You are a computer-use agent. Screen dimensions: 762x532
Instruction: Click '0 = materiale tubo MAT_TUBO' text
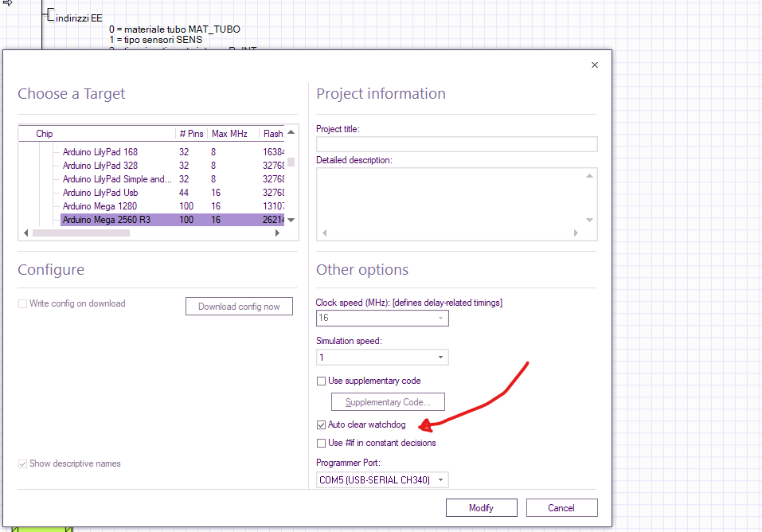[x=175, y=29]
